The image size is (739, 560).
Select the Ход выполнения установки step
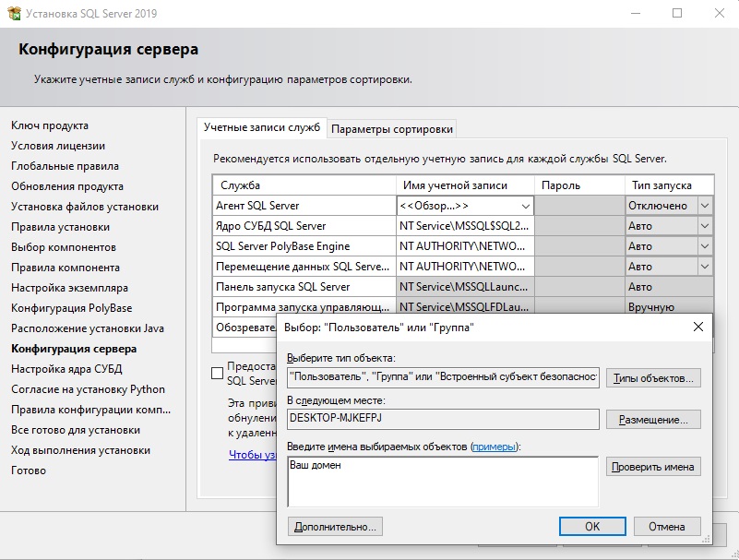[x=80, y=450]
